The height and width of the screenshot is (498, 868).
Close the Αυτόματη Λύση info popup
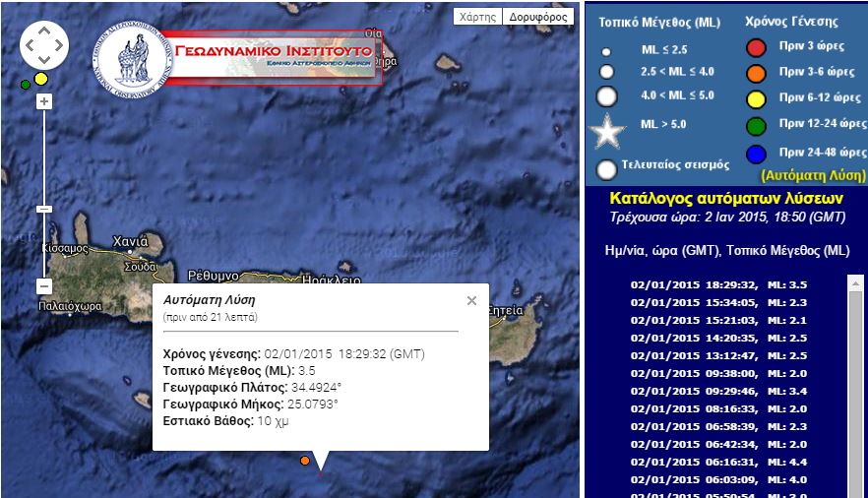[x=471, y=301]
